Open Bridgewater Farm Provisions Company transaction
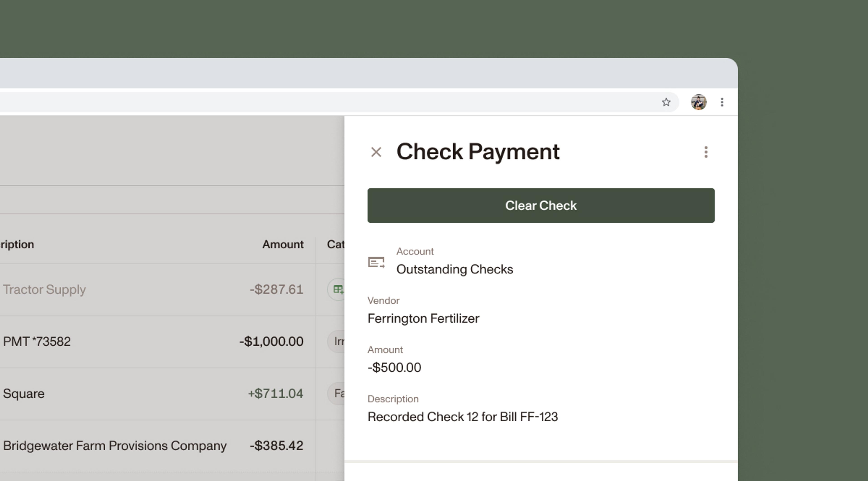 (x=115, y=446)
